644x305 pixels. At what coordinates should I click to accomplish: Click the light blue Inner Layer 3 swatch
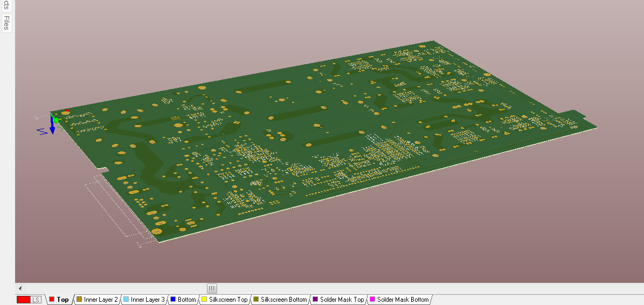point(126,300)
